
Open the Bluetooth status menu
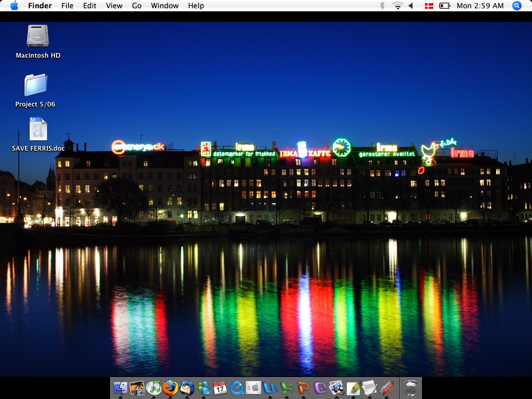tap(382, 5)
